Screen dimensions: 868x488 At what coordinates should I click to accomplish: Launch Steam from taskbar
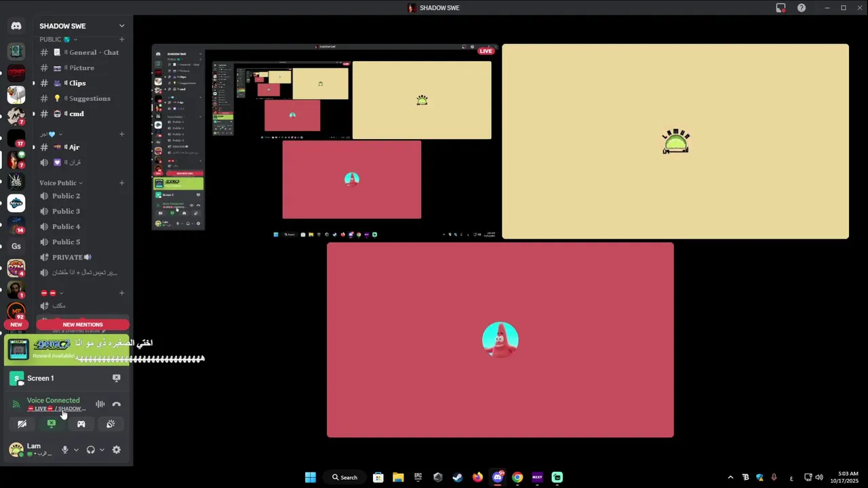[x=458, y=477]
